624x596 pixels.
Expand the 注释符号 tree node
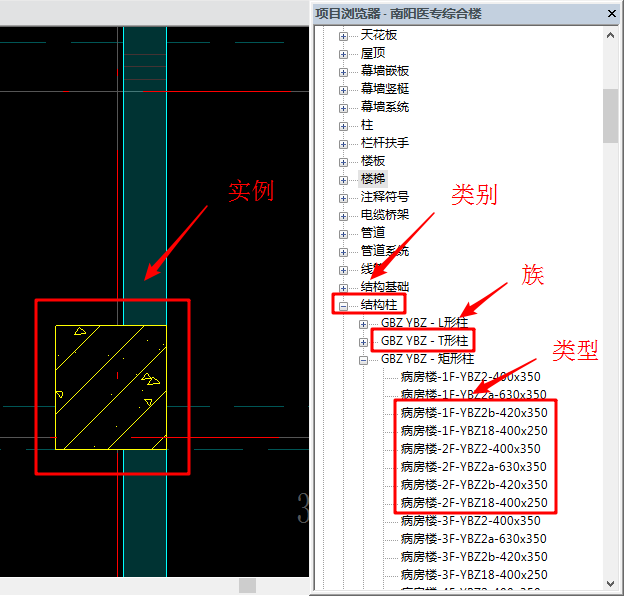tap(343, 198)
